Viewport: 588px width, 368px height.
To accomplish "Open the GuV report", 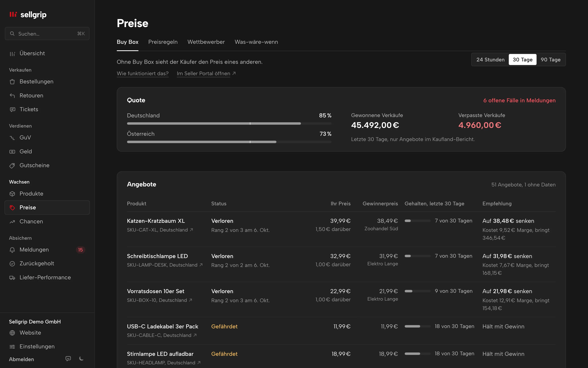I will tap(47, 138).
